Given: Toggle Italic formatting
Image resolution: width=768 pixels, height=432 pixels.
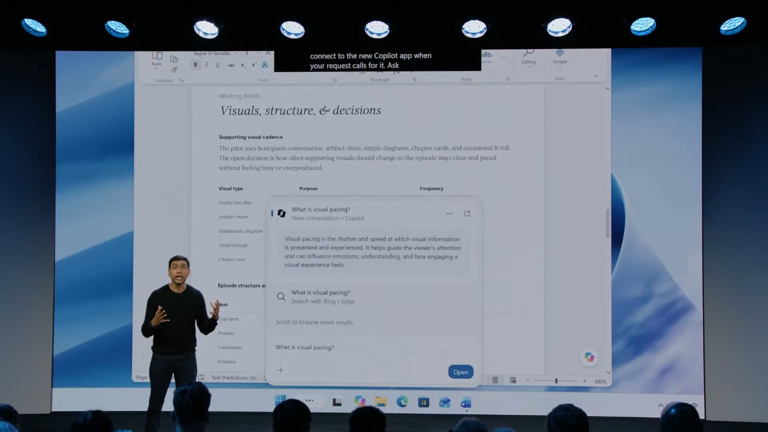Looking at the screenshot, I should (x=207, y=65).
